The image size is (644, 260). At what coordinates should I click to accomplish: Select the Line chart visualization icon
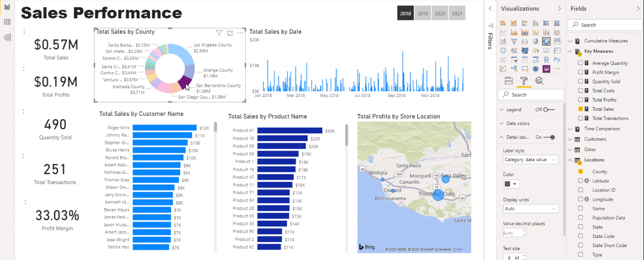click(503, 32)
